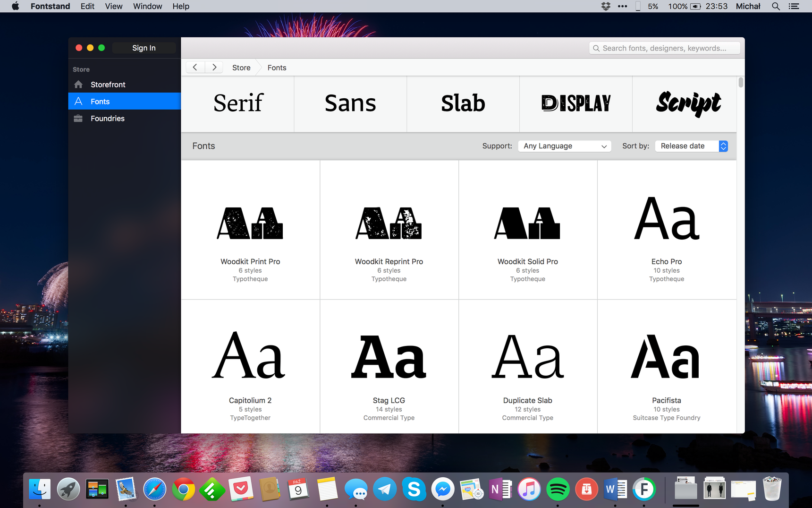Browse the Script category
The width and height of the screenshot is (812, 508).
[x=685, y=104]
